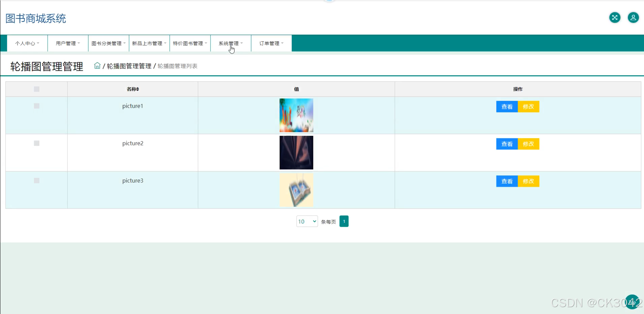Open the picture1 colorful thumbnail image

pos(296,115)
